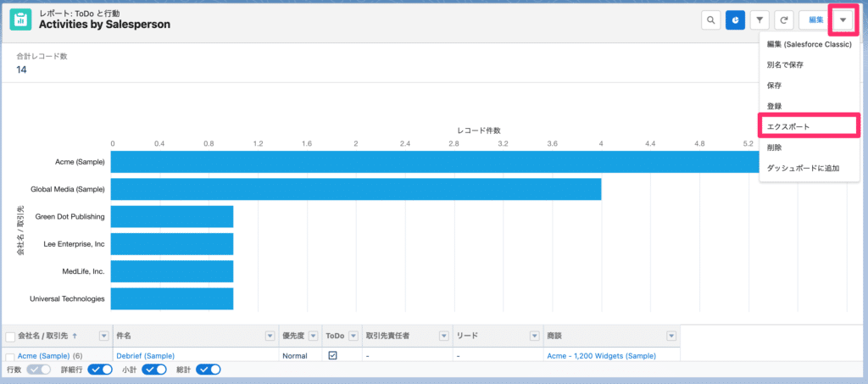868x384 pixels.
Task: Click the MedLife, Inc. chart bar
Action: [x=172, y=271]
